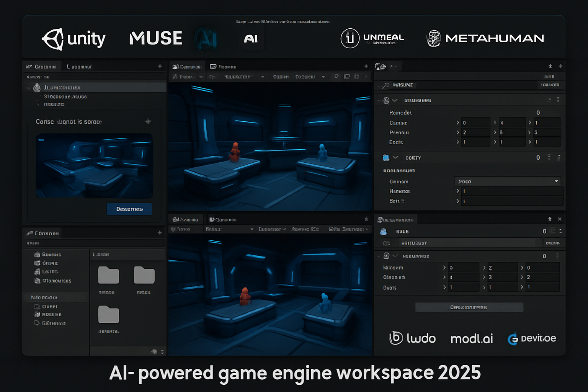Select the ludo.ai icon in the bottom panel
This screenshot has height=392, width=588.
[x=396, y=338]
